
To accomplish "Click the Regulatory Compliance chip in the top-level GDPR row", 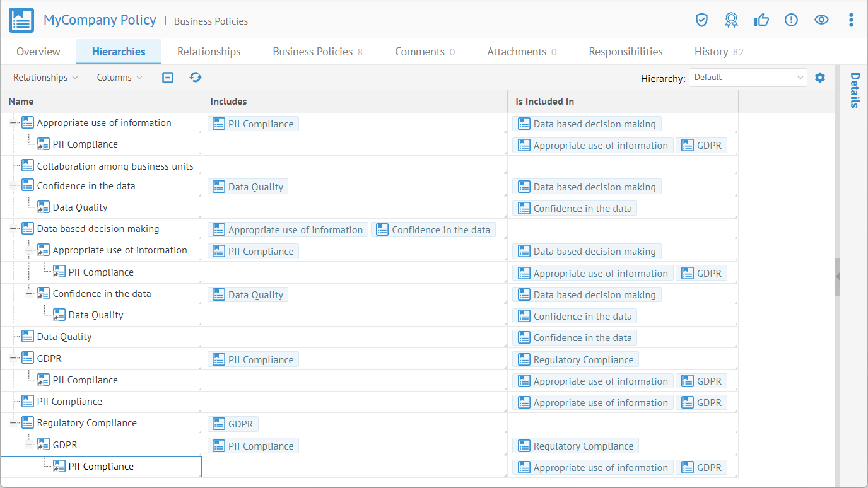I will click(575, 360).
